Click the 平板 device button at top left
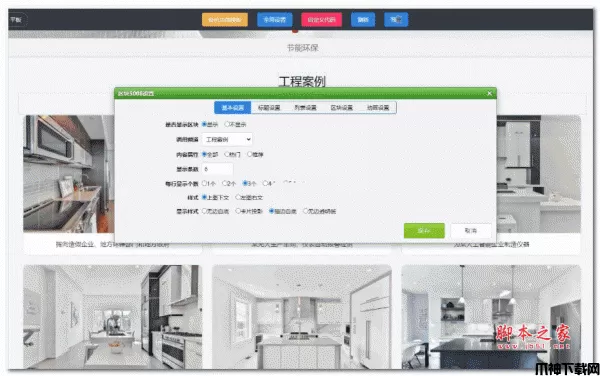Image resolution: width=600 pixels, height=376 pixels. coord(17,20)
